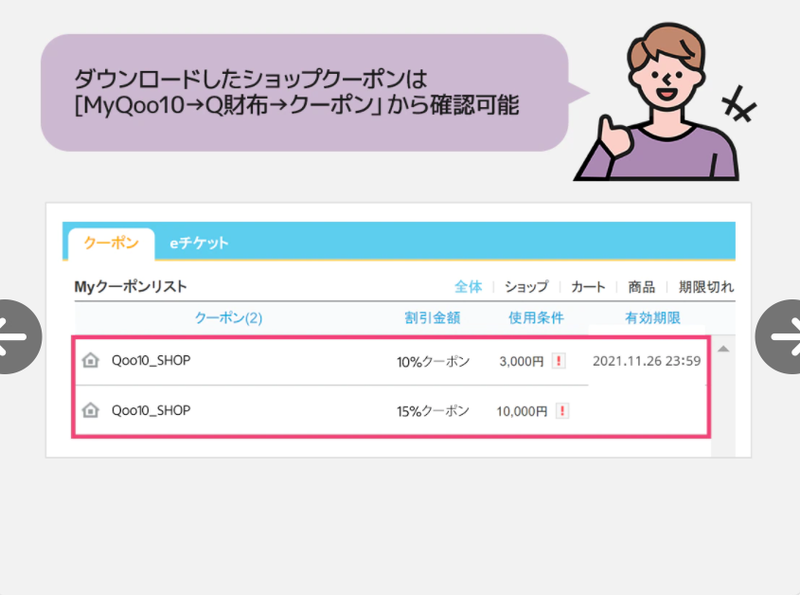Click the red exclamation icon next to 3,000円
This screenshot has height=595, width=800.
[560, 360]
